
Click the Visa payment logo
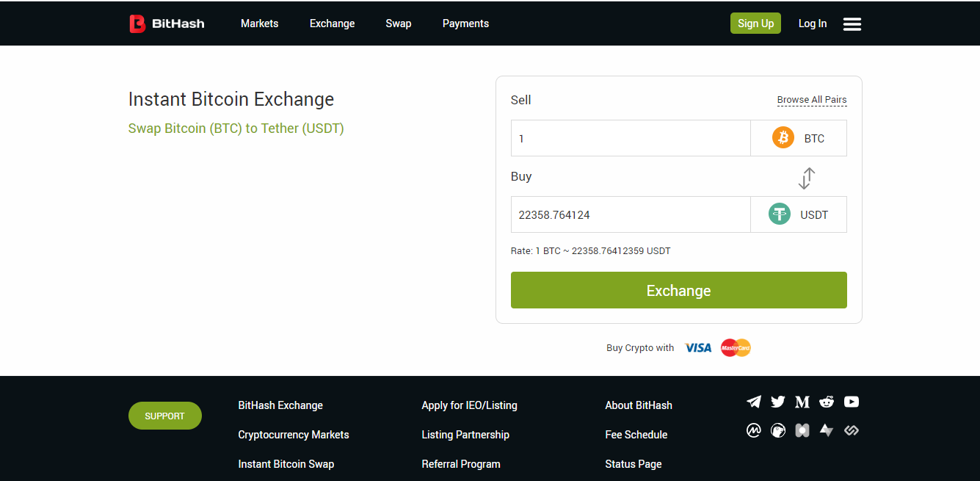(697, 347)
